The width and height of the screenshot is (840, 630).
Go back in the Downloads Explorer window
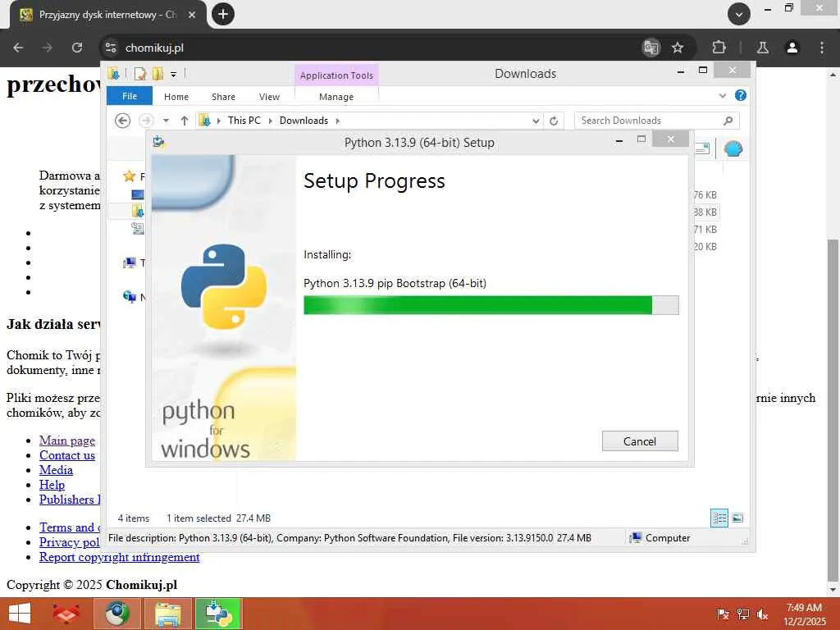123,121
